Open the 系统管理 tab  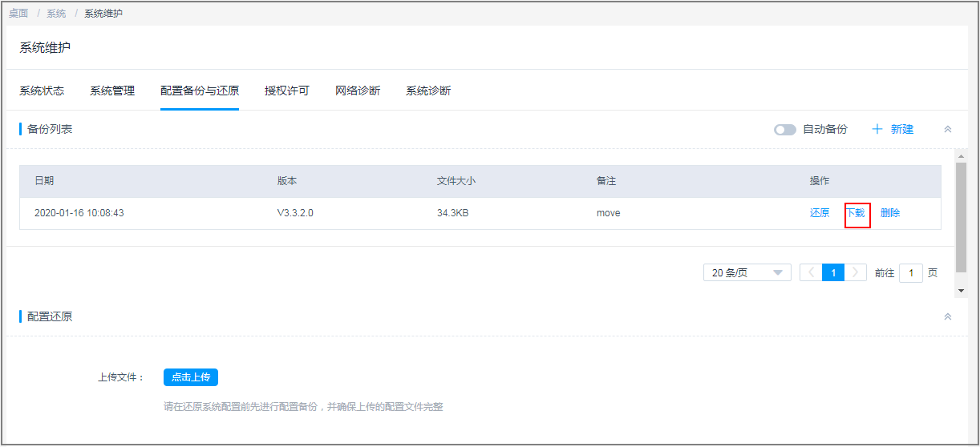[x=112, y=91]
